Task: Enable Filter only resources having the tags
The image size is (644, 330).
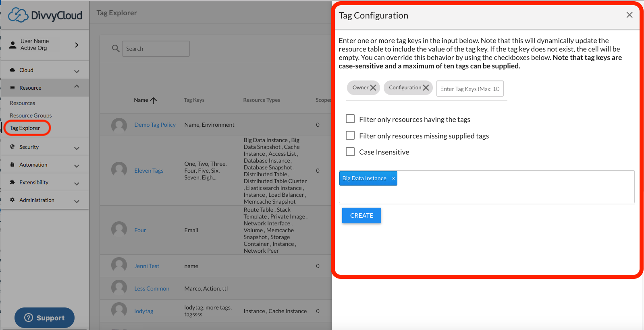Action: [350, 119]
